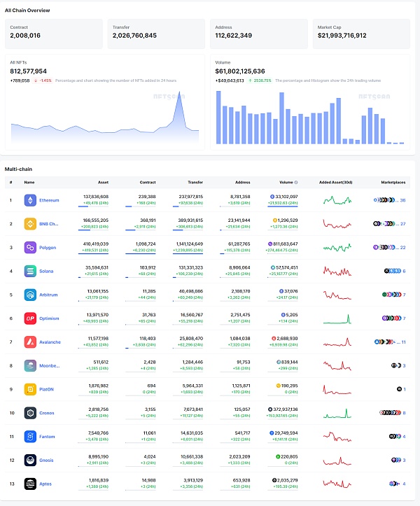Image resolution: width=420 pixels, height=506 pixels.
Task: Click the Contract column header
Action: tap(148, 183)
